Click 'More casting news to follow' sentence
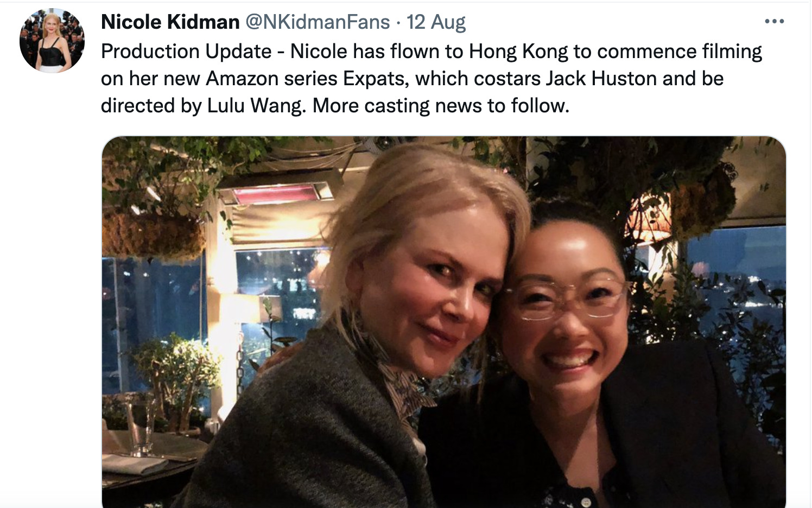 (x=441, y=106)
